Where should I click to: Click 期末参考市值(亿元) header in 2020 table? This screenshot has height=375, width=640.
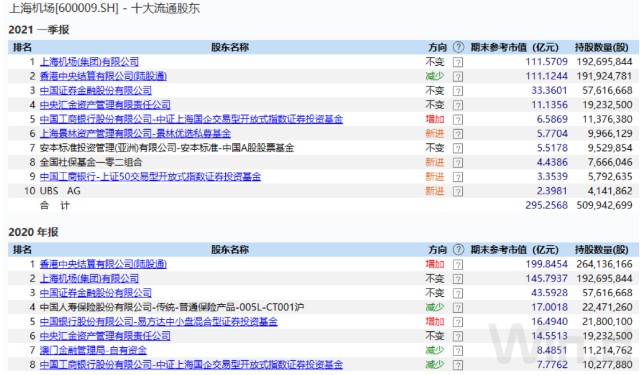(514, 249)
